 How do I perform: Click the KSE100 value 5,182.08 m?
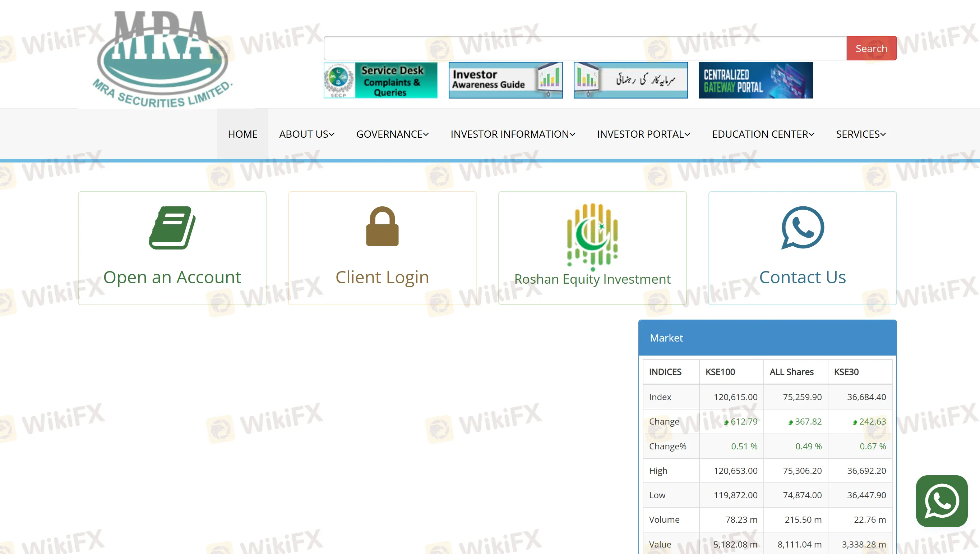coord(735,545)
